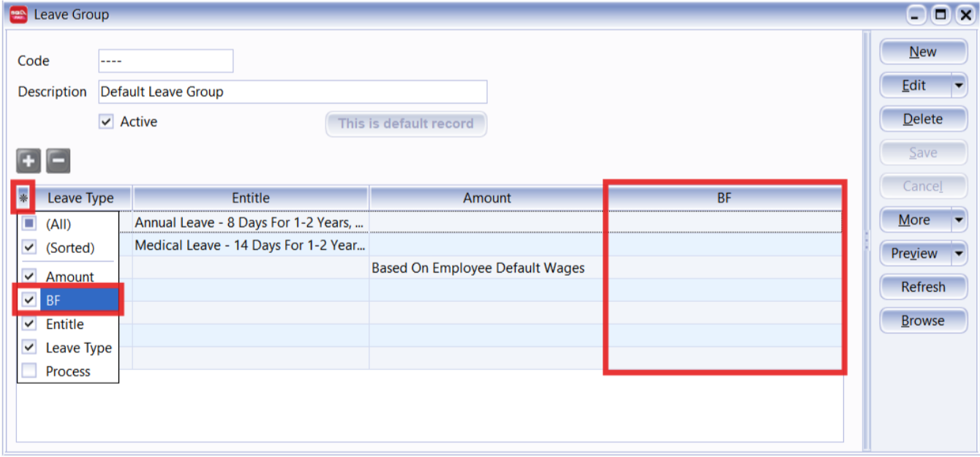This screenshot has width=980, height=457.
Task: Click the Description input field
Action: (x=293, y=92)
